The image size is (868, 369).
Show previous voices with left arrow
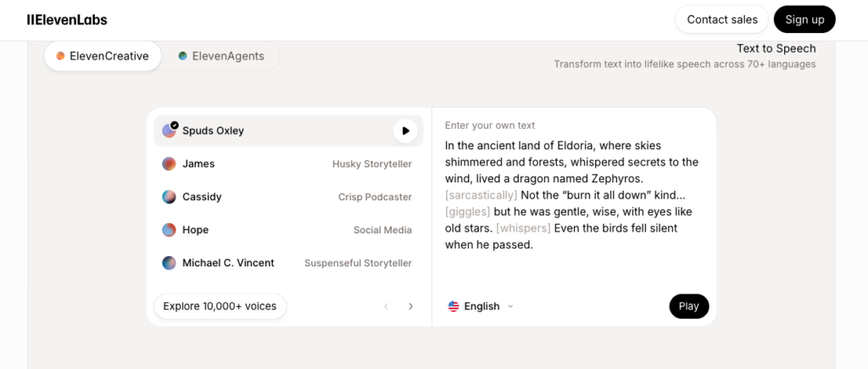[x=387, y=306]
